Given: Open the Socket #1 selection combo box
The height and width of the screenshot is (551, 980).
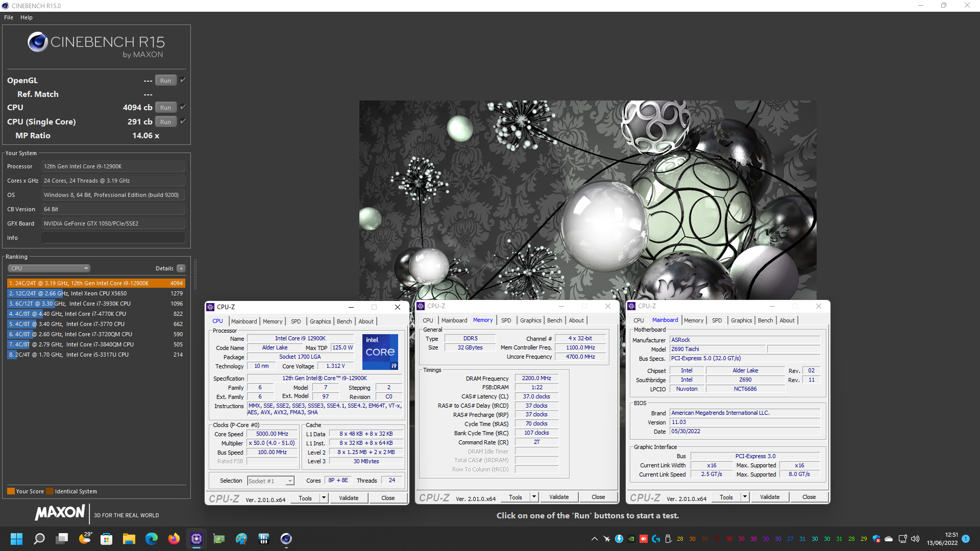Looking at the screenshot, I should pos(271,481).
